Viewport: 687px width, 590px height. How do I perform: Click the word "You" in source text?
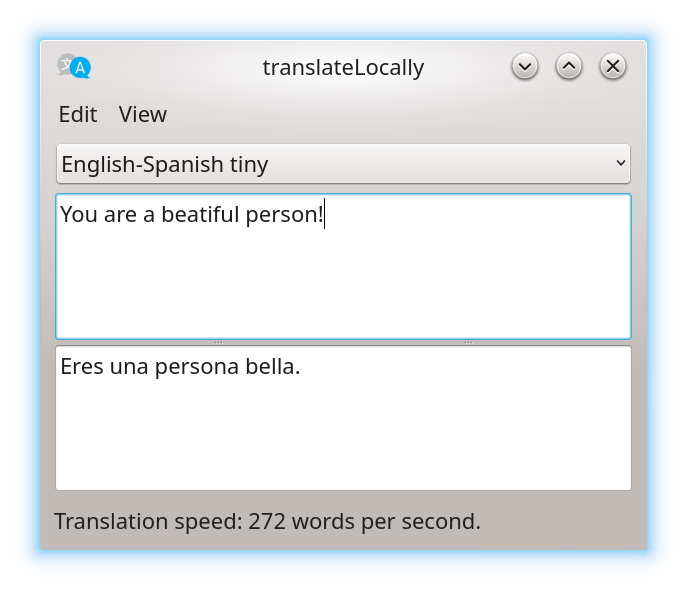[x=78, y=214]
